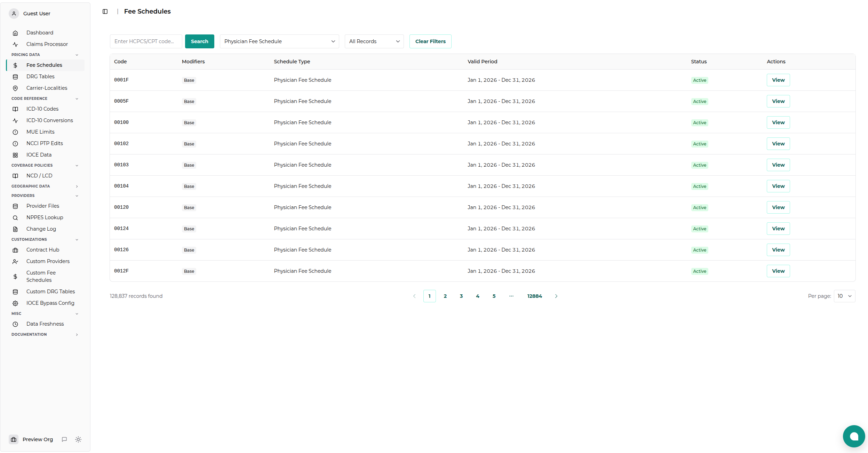Viewport: 868px width, 453px height.
Task: Click the Active status for code 00100
Action: (x=700, y=123)
